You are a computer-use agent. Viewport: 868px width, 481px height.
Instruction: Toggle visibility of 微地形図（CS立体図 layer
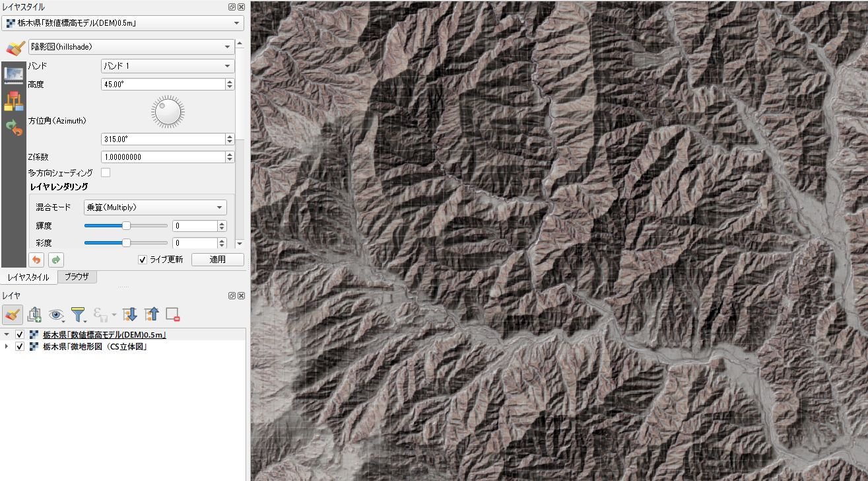click(20, 346)
